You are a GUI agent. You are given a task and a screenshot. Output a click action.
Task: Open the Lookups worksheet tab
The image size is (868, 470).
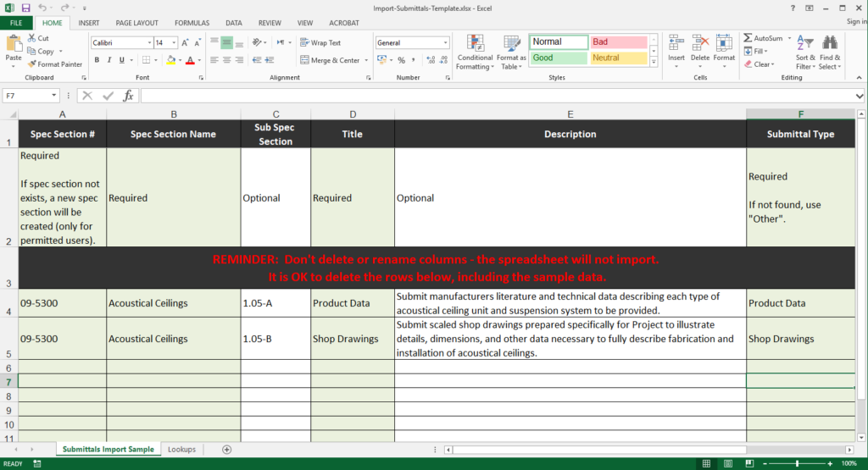181,449
